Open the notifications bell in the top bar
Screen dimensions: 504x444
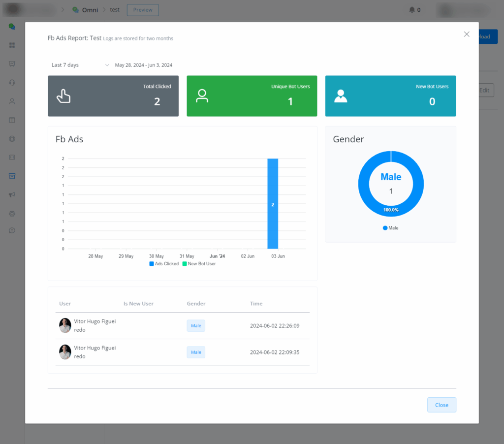coord(412,10)
